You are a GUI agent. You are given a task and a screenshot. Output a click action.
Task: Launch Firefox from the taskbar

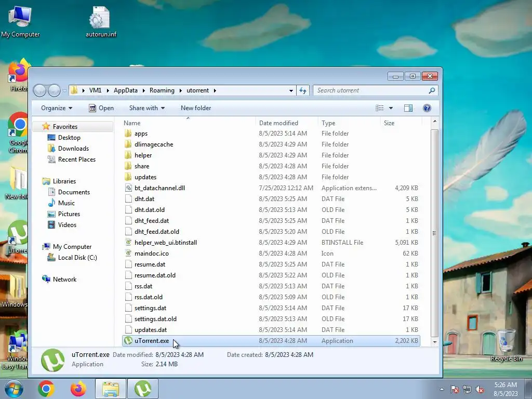[78, 389]
